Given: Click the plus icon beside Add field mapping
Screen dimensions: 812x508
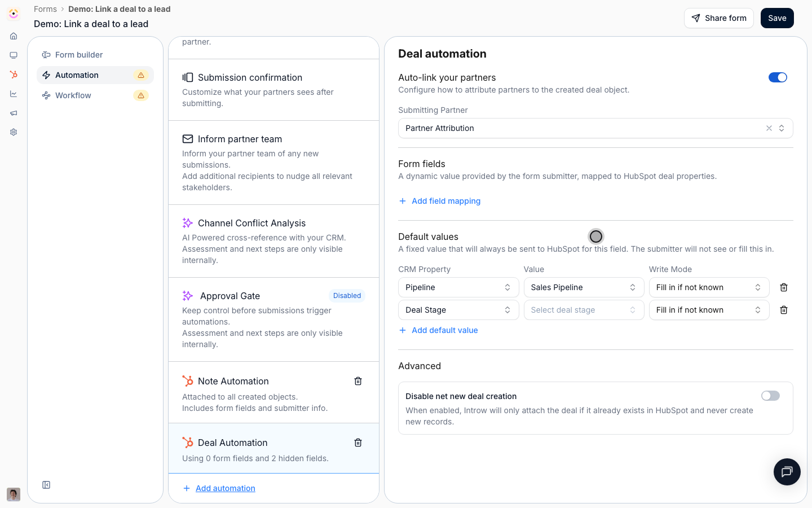Looking at the screenshot, I should click(x=403, y=201).
